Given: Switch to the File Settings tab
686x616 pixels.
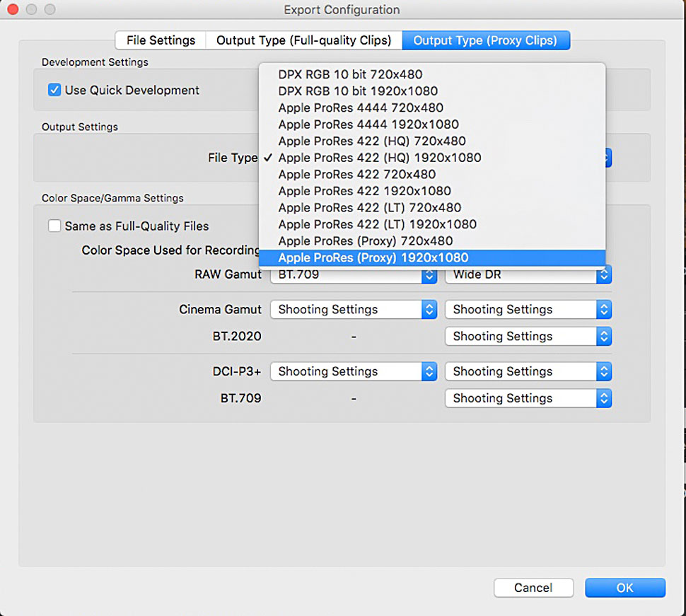Looking at the screenshot, I should 161,40.
